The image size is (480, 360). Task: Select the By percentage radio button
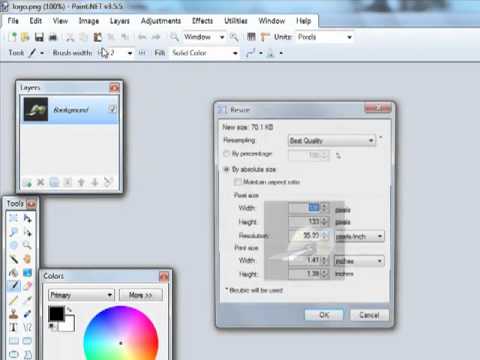pos(227,154)
